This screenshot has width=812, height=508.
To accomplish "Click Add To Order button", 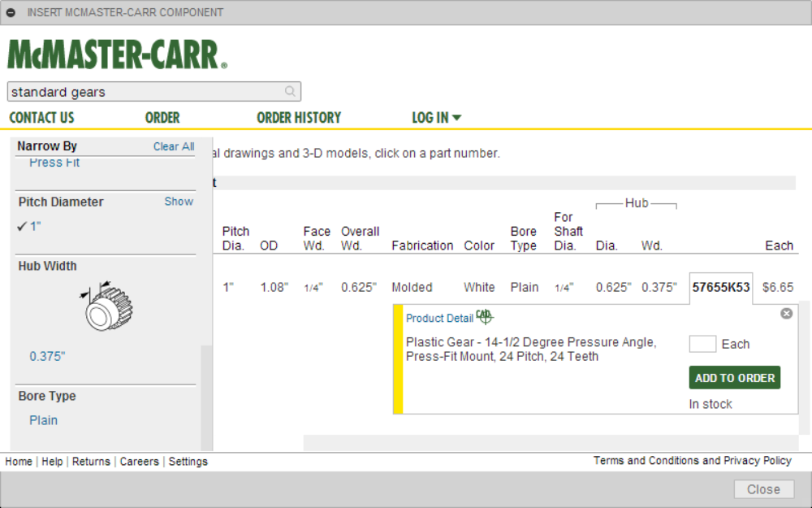I will click(734, 378).
